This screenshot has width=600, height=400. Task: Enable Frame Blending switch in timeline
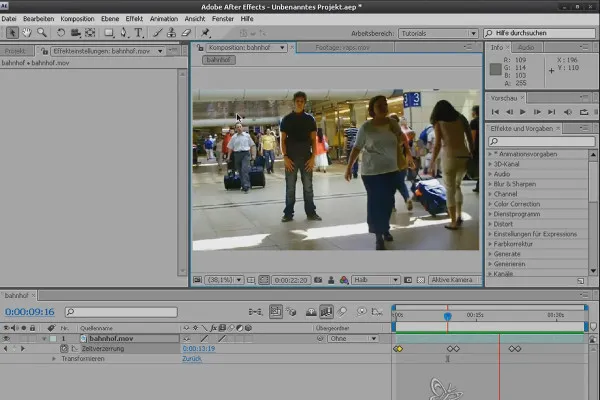click(x=326, y=312)
